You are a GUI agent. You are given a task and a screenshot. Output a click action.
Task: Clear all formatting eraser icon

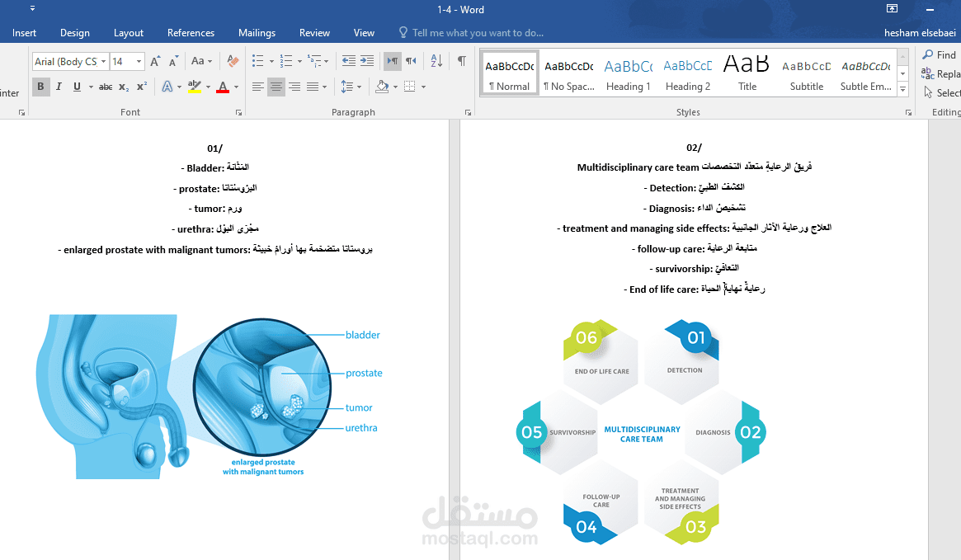click(x=233, y=61)
